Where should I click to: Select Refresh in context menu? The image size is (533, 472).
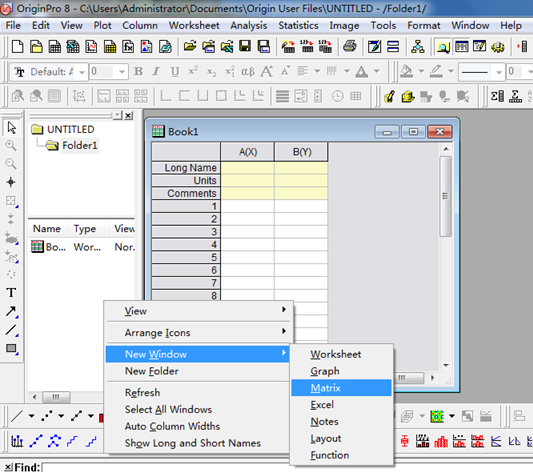[x=198, y=392]
